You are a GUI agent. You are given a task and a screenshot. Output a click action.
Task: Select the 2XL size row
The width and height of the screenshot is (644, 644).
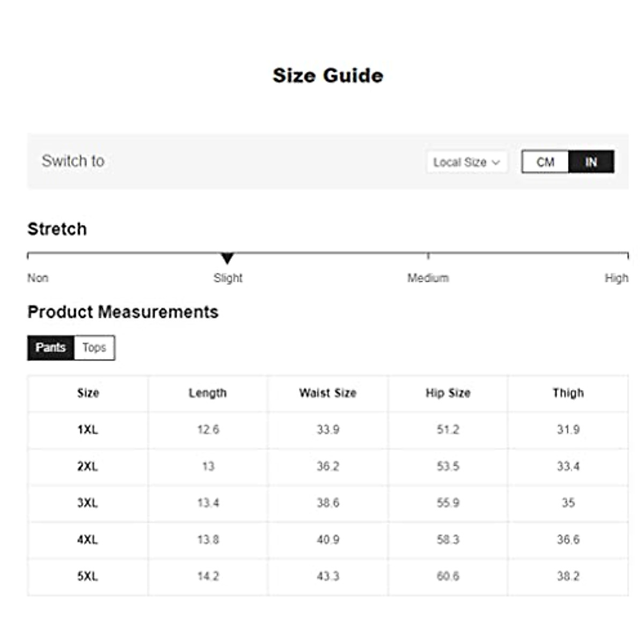(87, 466)
